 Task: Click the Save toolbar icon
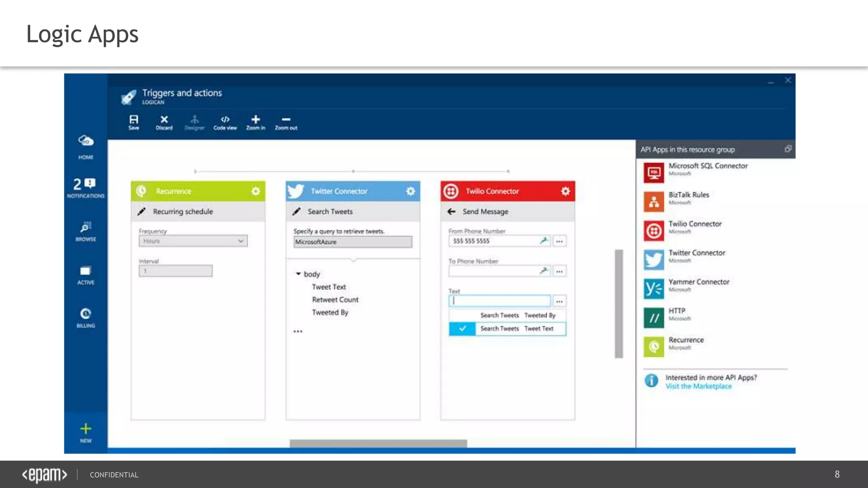coord(134,122)
